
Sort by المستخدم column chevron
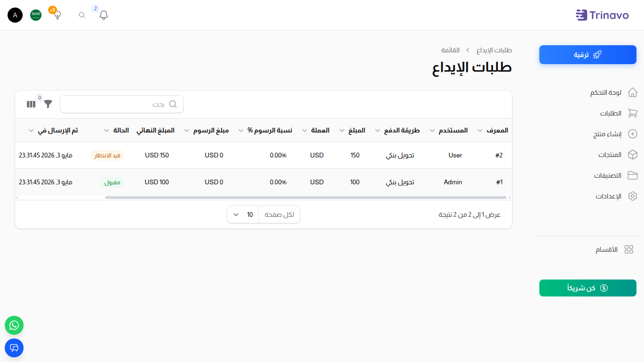click(432, 131)
